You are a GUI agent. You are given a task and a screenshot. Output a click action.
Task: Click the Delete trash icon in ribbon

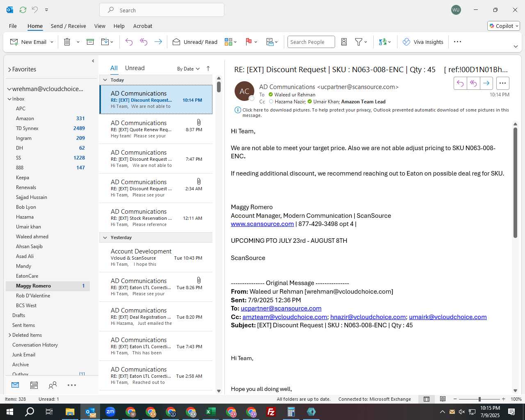click(67, 42)
